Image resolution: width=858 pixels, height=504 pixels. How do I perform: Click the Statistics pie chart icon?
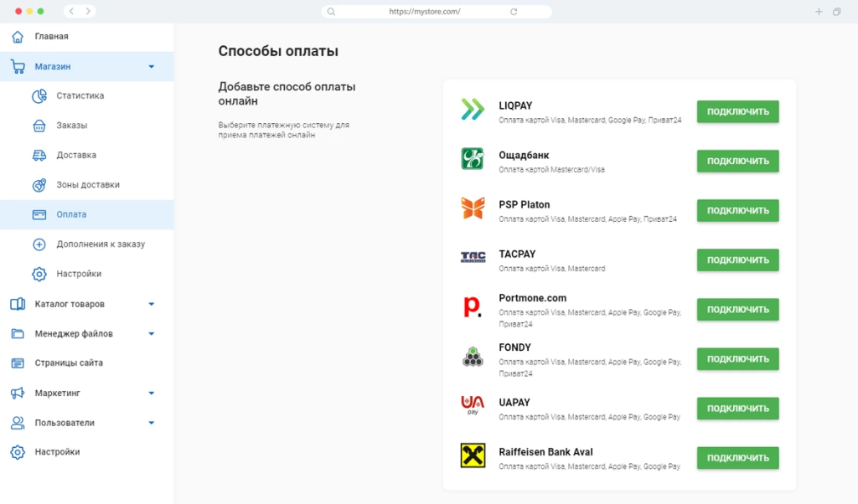pyautogui.click(x=39, y=96)
